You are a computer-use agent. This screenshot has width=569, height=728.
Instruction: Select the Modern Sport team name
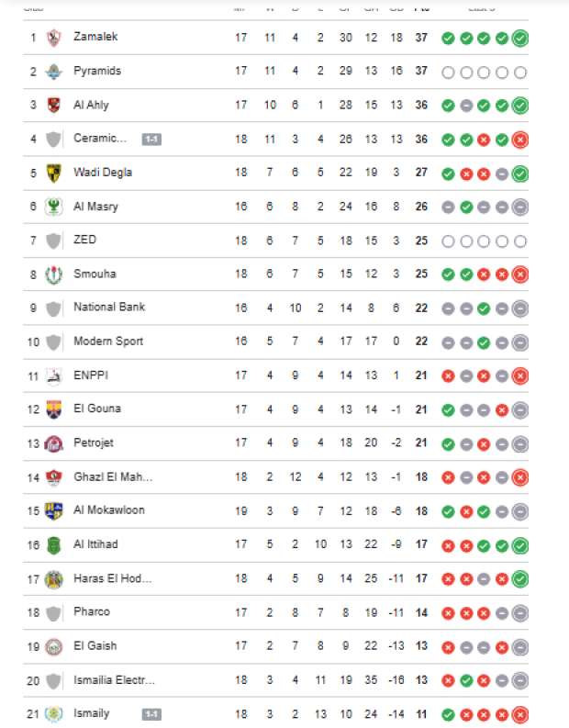pyautogui.click(x=108, y=342)
